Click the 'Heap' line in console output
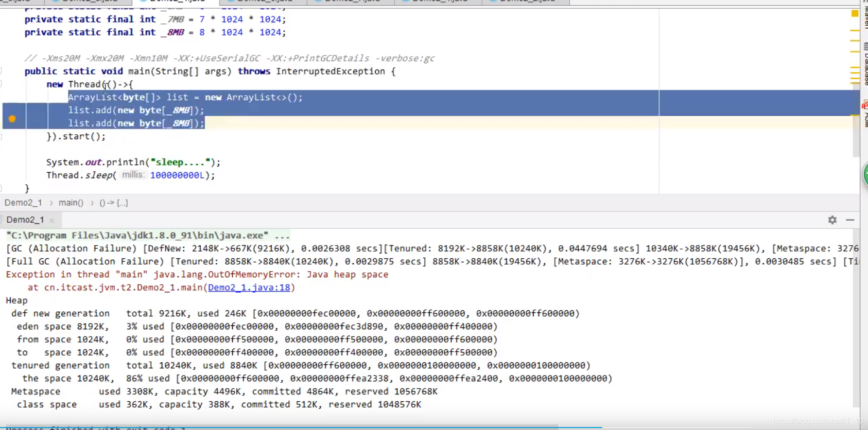868x430 pixels. click(x=17, y=301)
